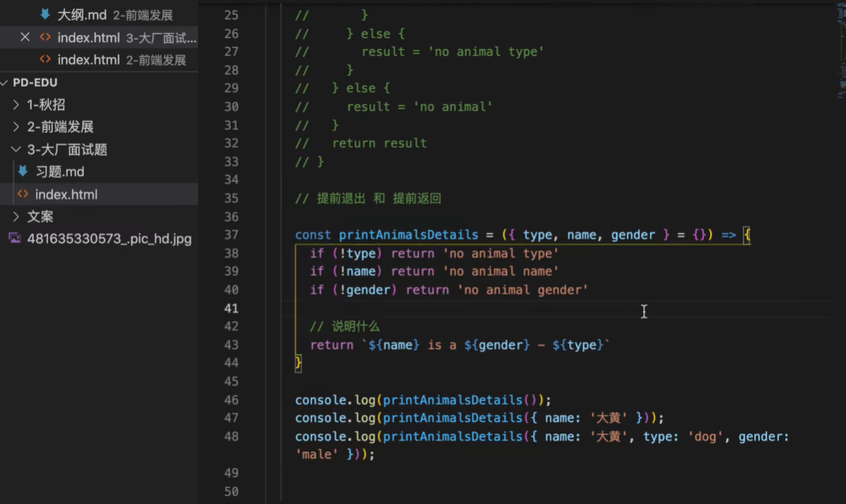The height and width of the screenshot is (504, 846).
Task: Click line number 41 in the gutter
Action: click(232, 309)
